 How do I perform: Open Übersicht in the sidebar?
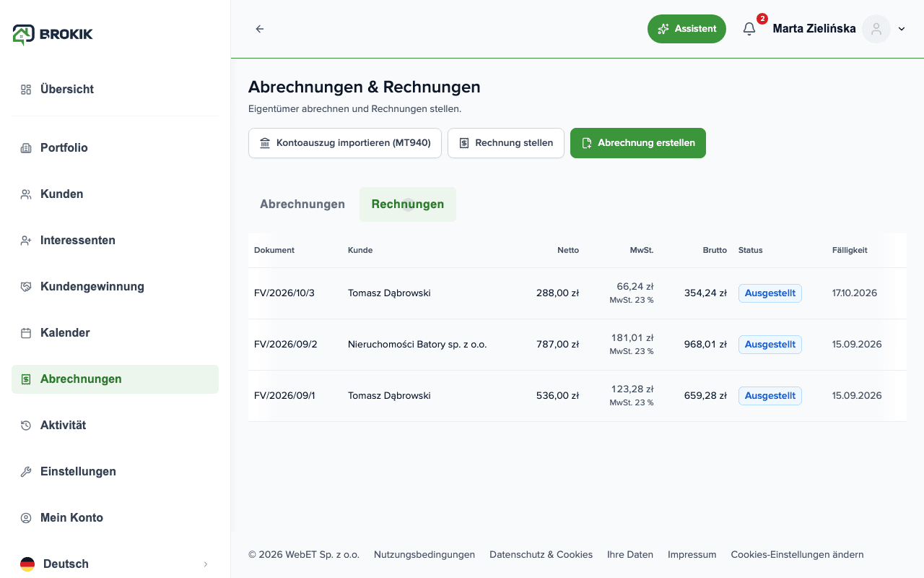pos(115,90)
